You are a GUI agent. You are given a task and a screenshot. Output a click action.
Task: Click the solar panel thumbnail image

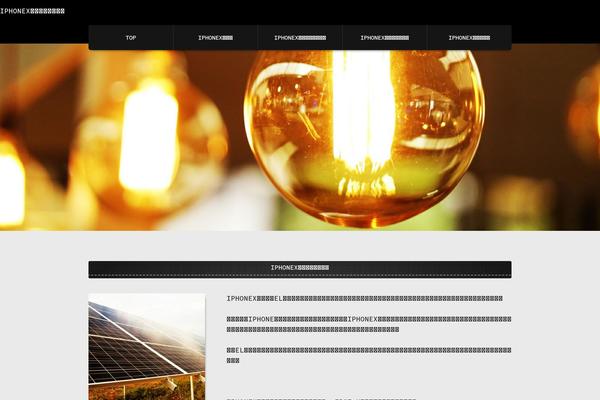pos(147,347)
